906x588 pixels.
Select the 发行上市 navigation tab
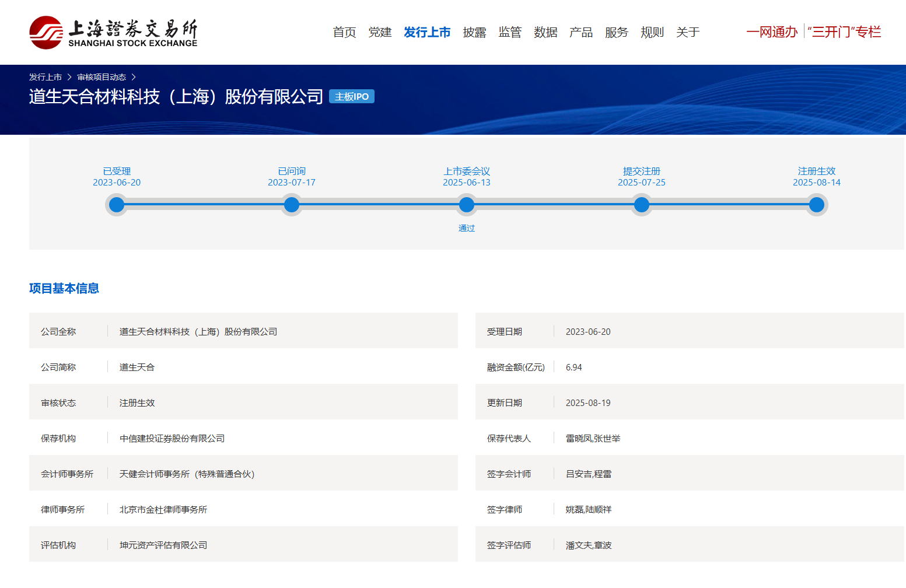(x=427, y=32)
